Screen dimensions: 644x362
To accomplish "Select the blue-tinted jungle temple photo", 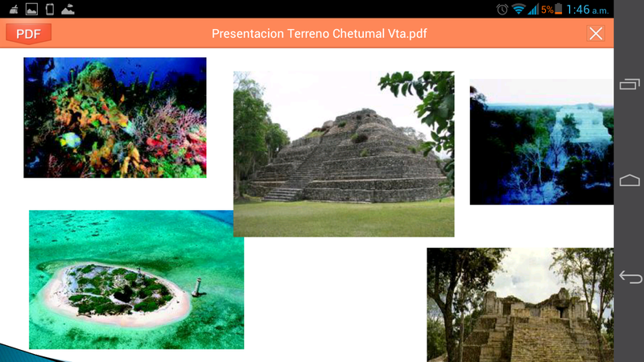I will coord(541,142).
